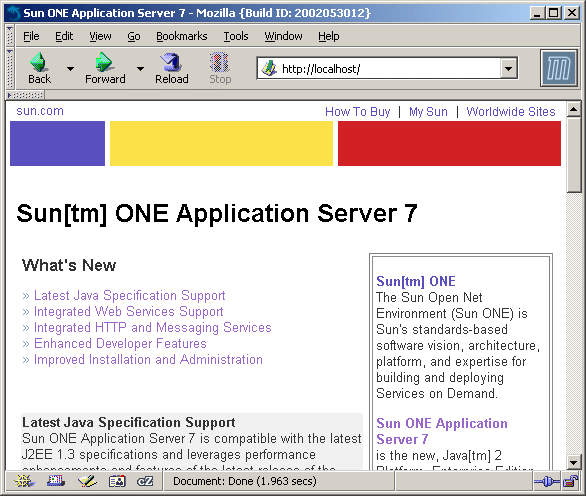Click the vertical scrollbar down arrow

[573, 462]
